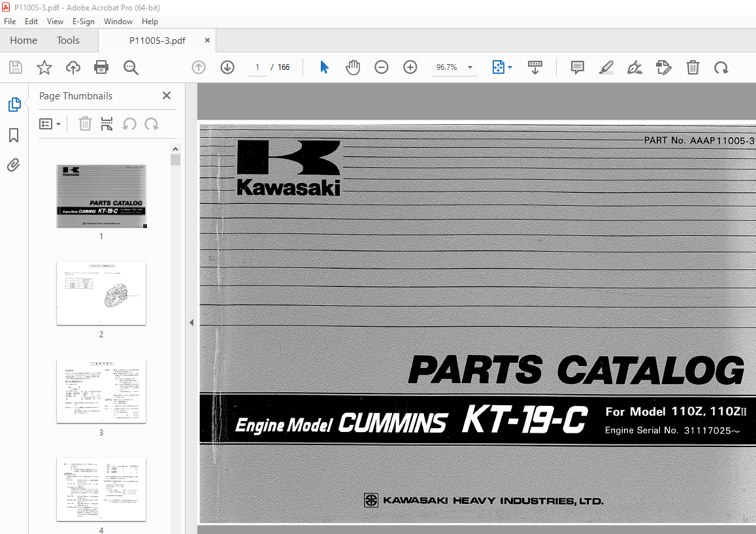Select the arrow selection tool
The height and width of the screenshot is (534, 756).
325,67
